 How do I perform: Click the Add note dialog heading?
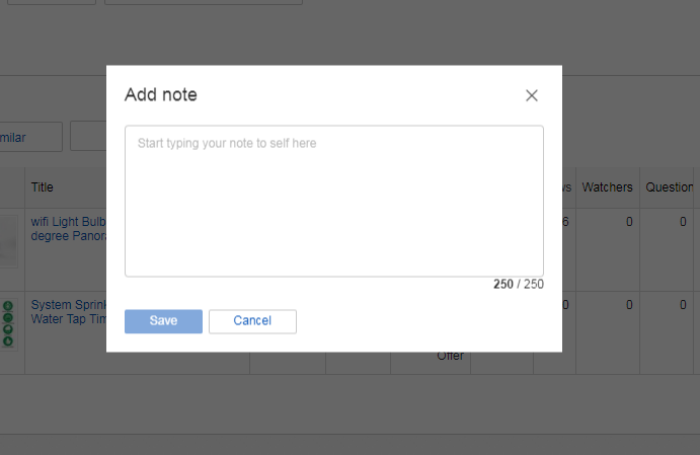click(x=161, y=95)
